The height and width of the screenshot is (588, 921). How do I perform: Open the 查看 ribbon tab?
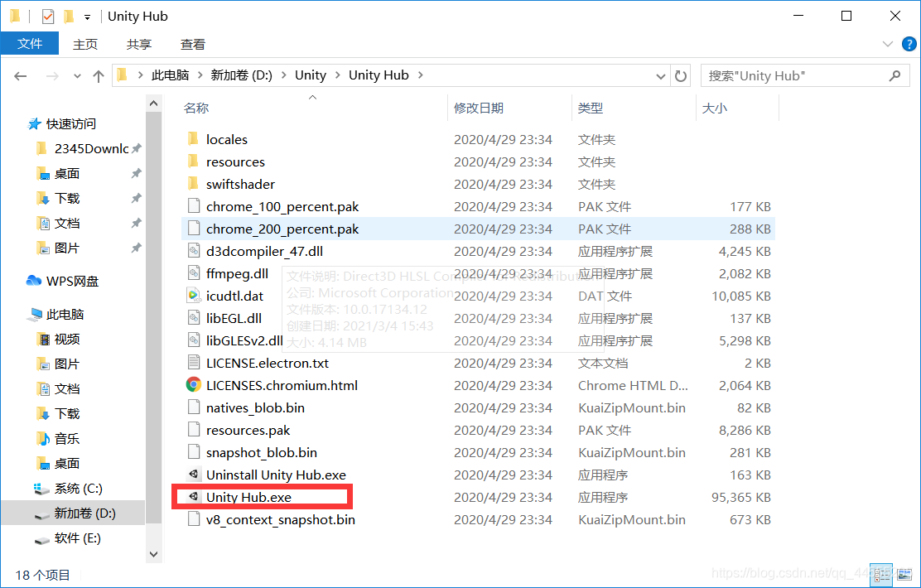(193, 44)
